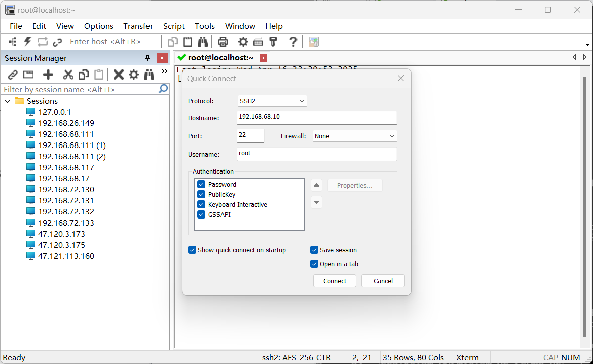This screenshot has width=593, height=364.
Task: Open Session Options via the toolbar gear icon
Action: pyautogui.click(x=243, y=42)
